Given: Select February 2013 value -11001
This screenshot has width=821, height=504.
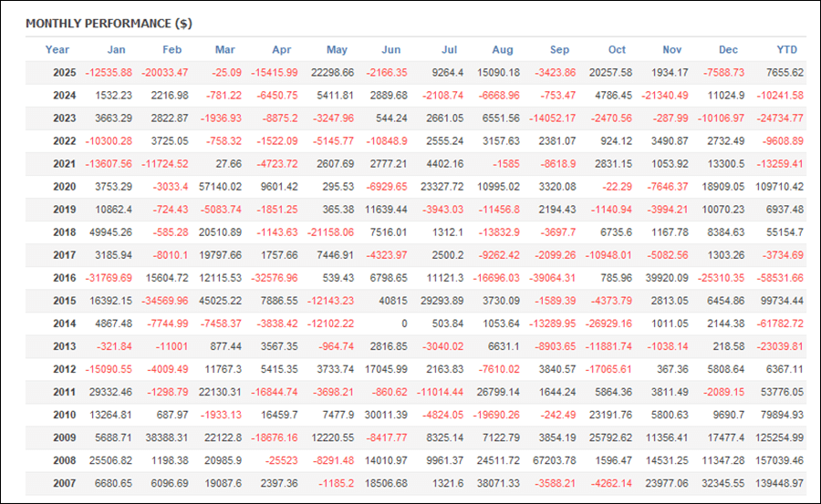Looking at the screenshot, I should pyautogui.click(x=171, y=346).
